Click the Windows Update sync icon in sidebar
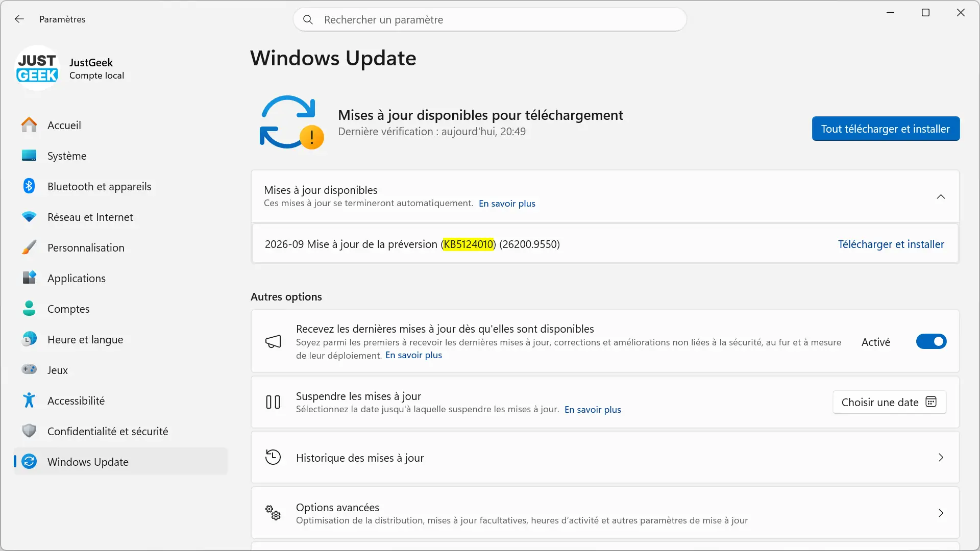Viewport: 980px width, 551px height. pos(29,462)
